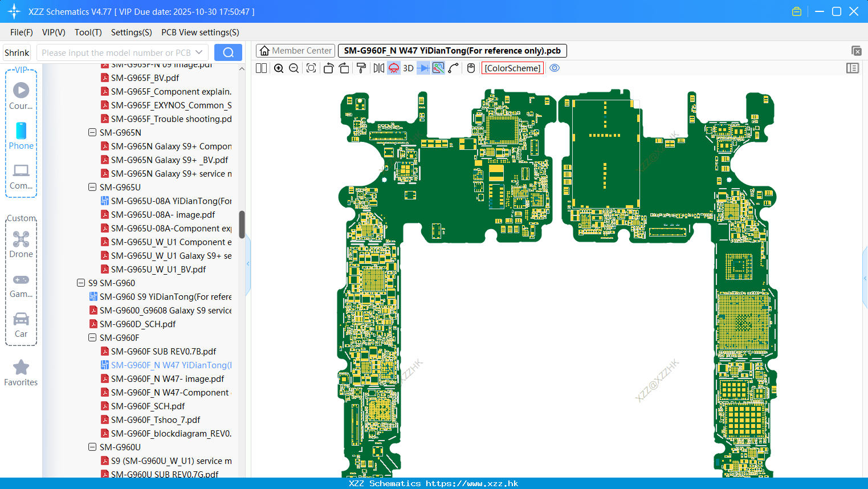Toggle split view layout icon
Image resolution: width=868 pixels, height=489 pixels.
point(261,68)
